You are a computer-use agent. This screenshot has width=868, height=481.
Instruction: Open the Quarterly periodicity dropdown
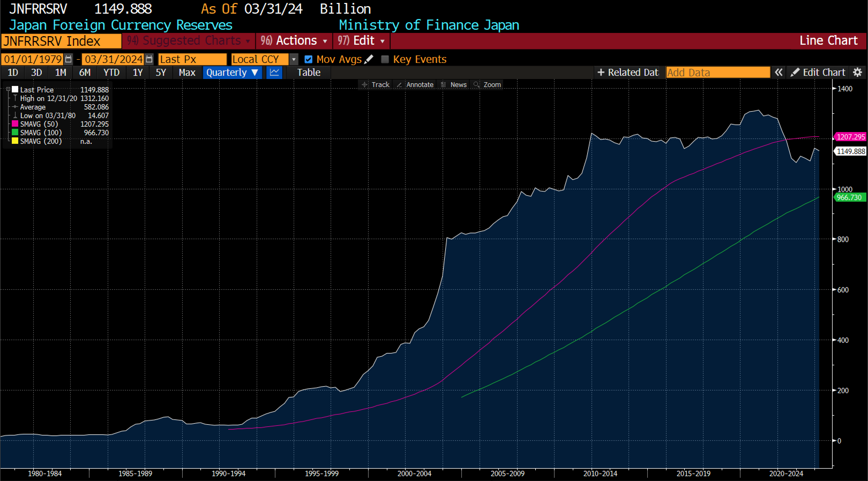232,72
